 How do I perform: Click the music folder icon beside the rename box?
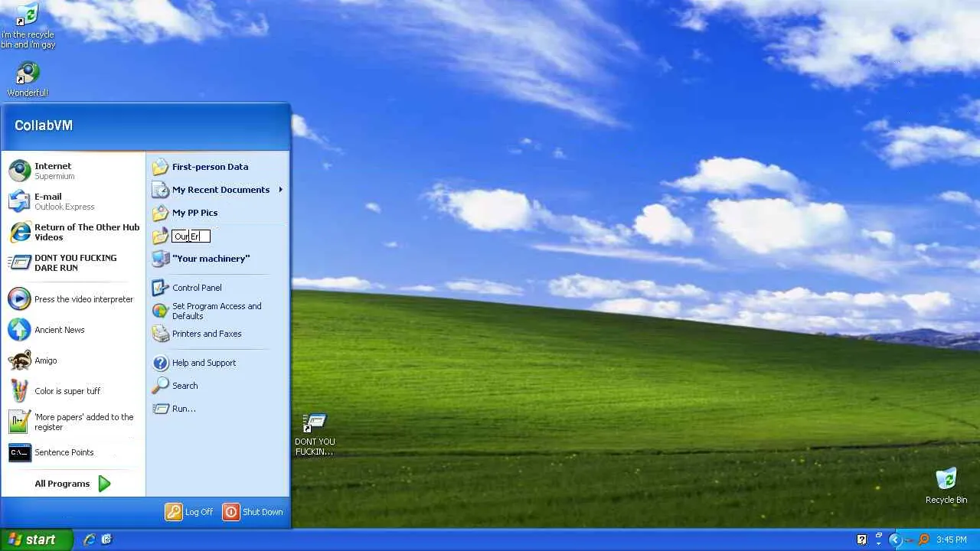[160, 236]
